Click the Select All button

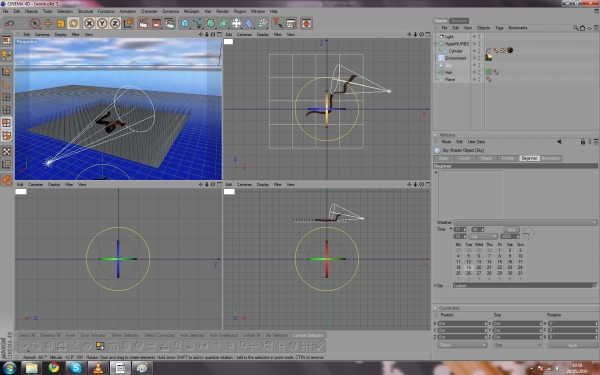pos(27,335)
